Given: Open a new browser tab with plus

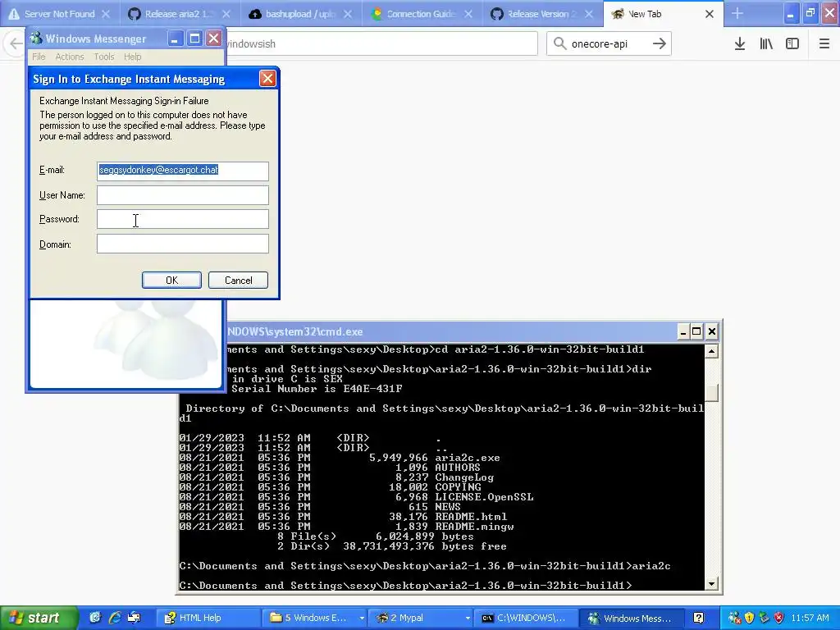Looking at the screenshot, I should pyautogui.click(x=737, y=14).
